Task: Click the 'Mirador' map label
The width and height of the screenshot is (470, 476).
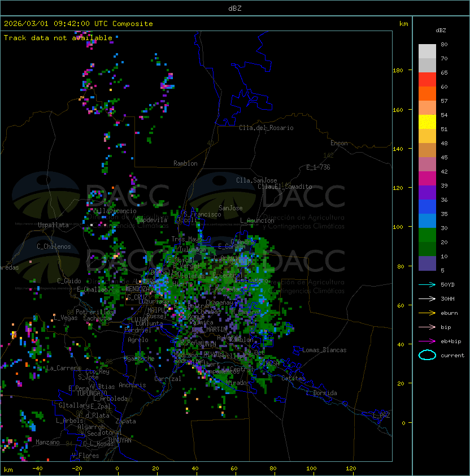Action: [x=238, y=383]
